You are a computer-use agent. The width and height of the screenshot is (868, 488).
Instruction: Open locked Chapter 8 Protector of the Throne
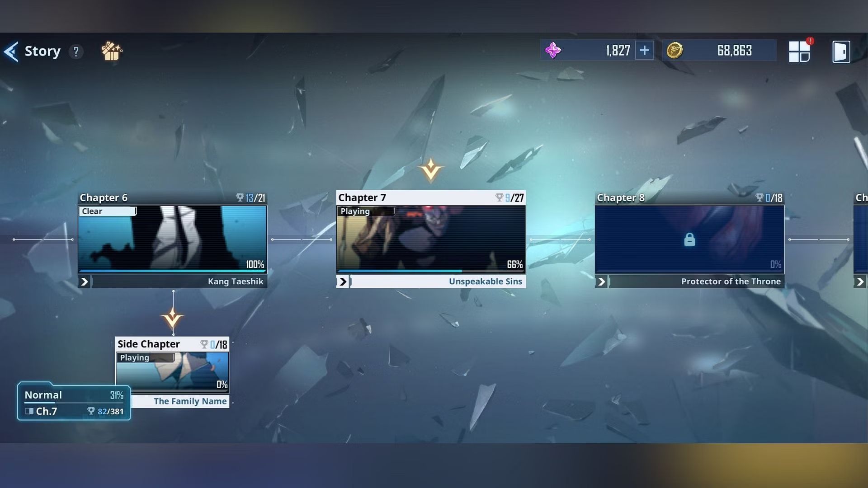[689, 238]
